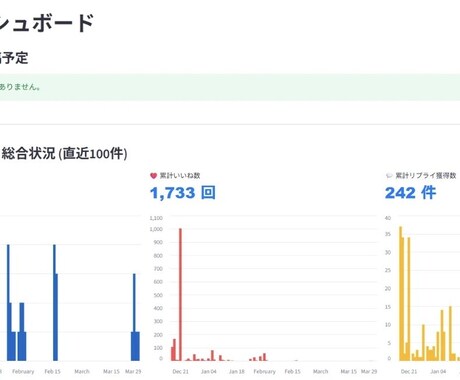Click the Mar 15 label under blue chart
Image resolution: width=460 pixels, height=380 pixels.
[x=111, y=371]
